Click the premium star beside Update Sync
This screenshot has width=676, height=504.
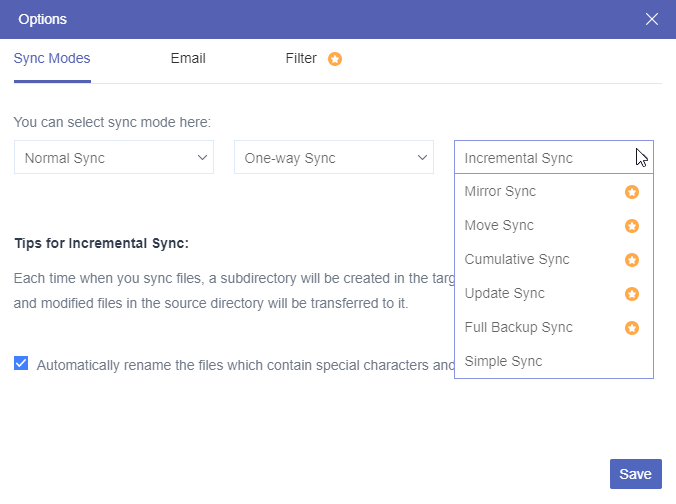pyautogui.click(x=631, y=294)
